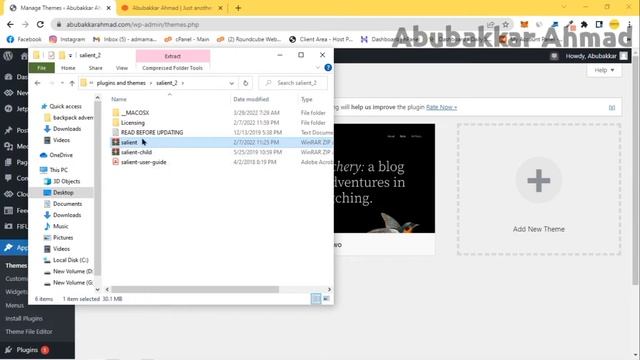This screenshot has width=640, height=360.
Task: Open Pictures in navigation pane
Action: tap(63, 238)
